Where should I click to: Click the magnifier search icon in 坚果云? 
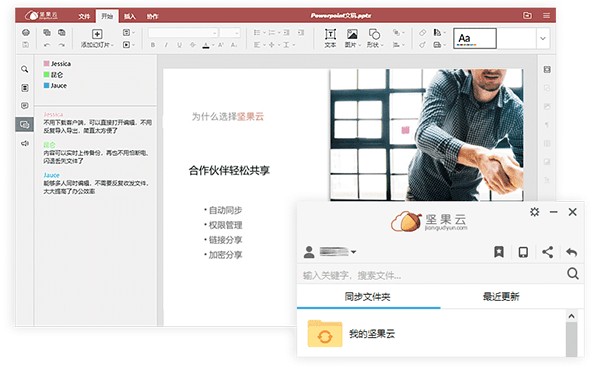click(x=573, y=274)
